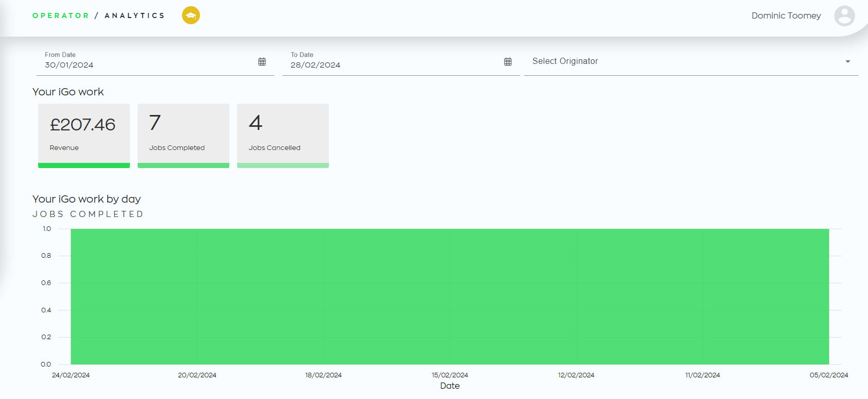Click the 0.6 y-axis value
This screenshot has width=868, height=399.
(46, 282)
